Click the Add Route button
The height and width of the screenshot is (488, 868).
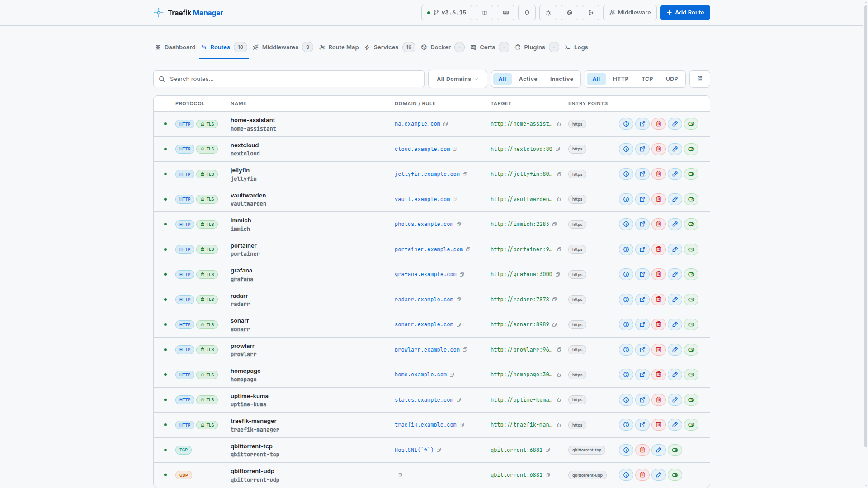pos(685,13)
